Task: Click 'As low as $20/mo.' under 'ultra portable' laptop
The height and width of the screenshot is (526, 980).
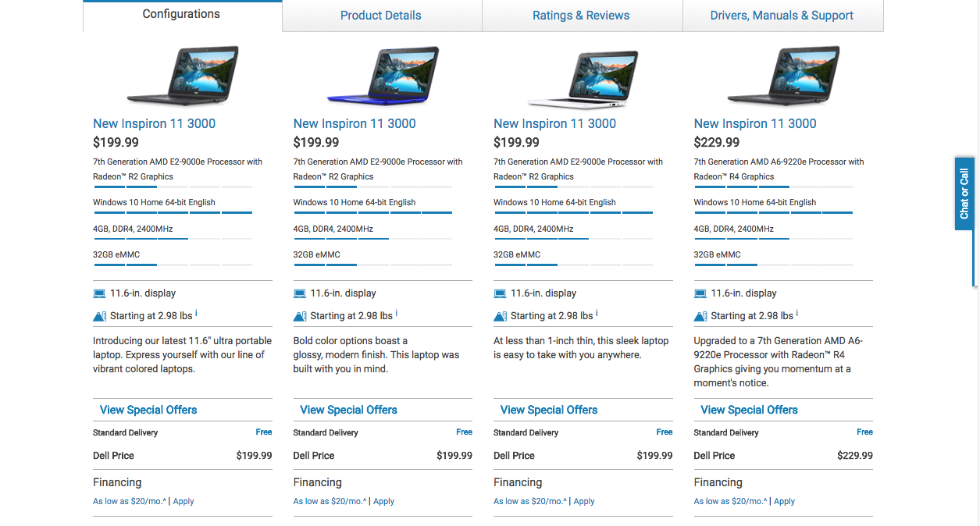Action: (x=129, y=502)
